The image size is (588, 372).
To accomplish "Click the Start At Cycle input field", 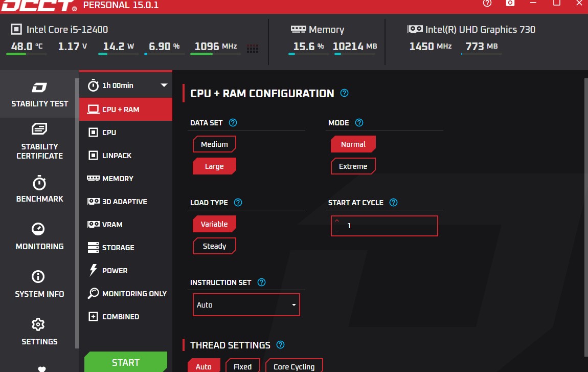I will (385, 226).
